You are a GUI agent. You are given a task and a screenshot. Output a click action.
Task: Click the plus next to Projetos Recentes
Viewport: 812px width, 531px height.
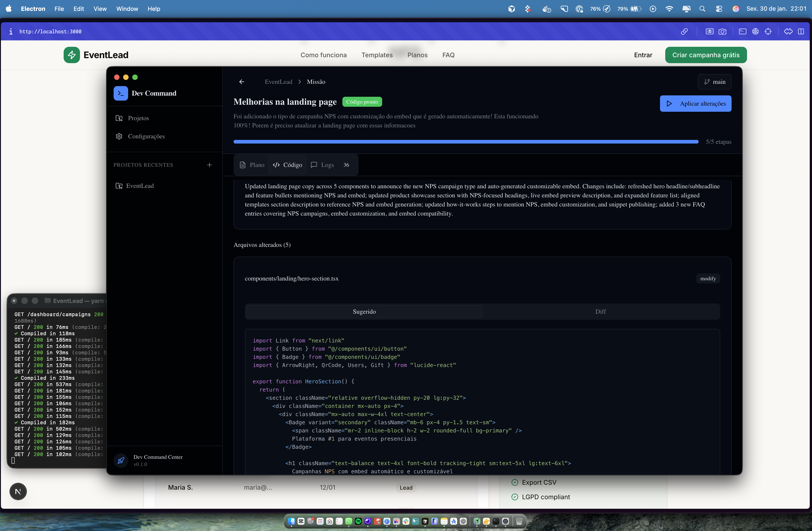[x=209, y=165]
